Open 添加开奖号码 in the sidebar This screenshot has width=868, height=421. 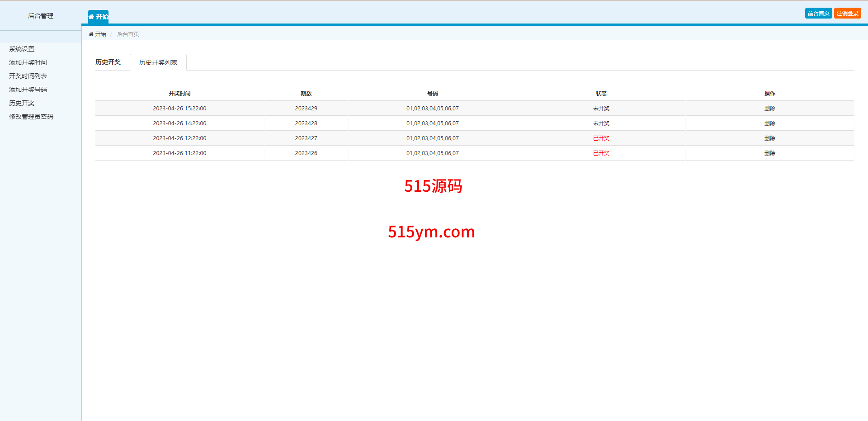click(x=28, y=90)
